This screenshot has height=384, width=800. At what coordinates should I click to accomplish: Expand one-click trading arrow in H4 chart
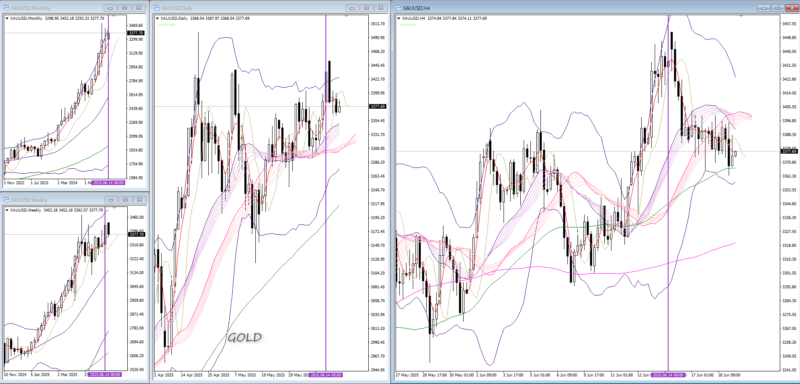pos(398,18)
